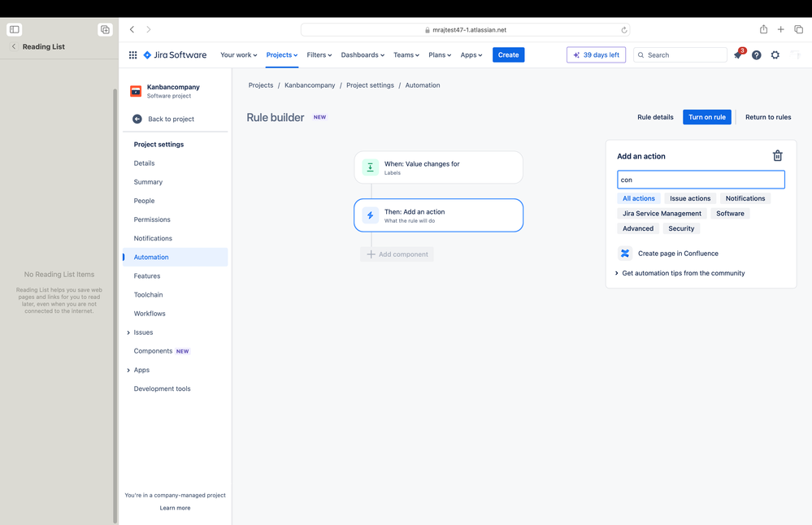Click the Kanbancompany project avatar
The image size is (812, 525).
(136, 91)
